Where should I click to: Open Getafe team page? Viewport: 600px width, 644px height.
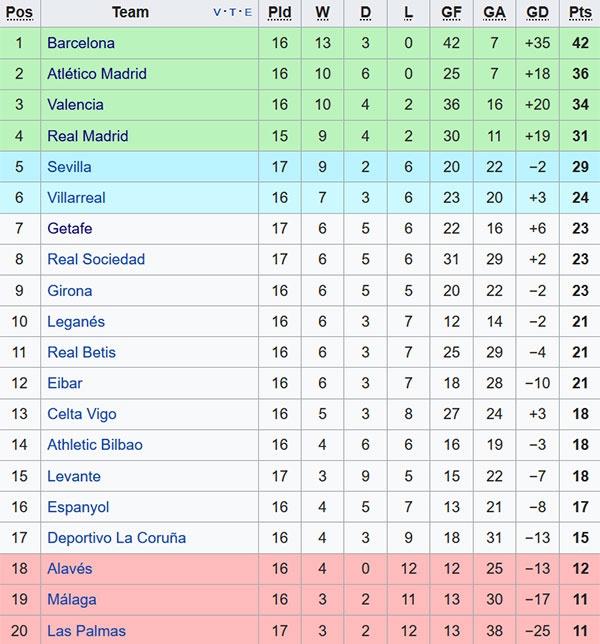(70, 229)
